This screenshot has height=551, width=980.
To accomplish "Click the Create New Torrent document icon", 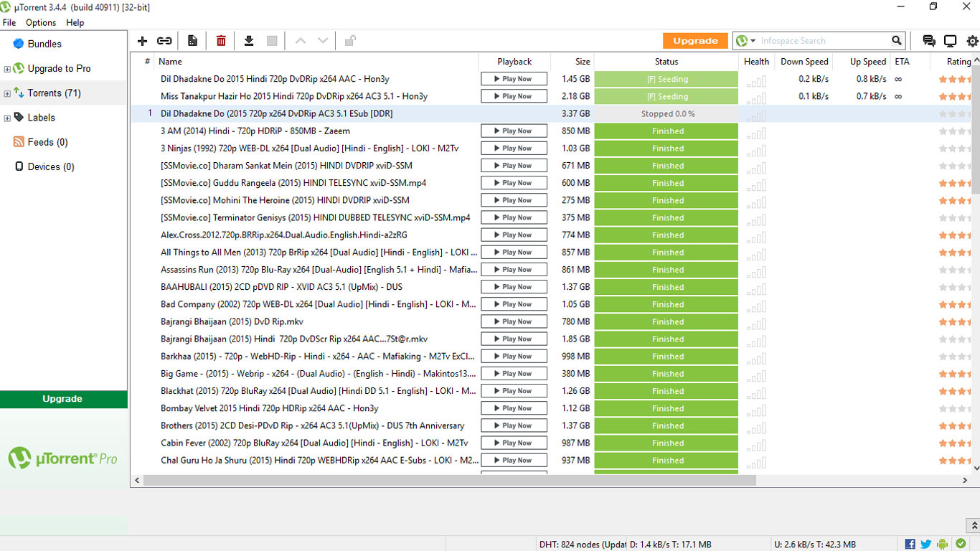I will click(x=192, y=41).
